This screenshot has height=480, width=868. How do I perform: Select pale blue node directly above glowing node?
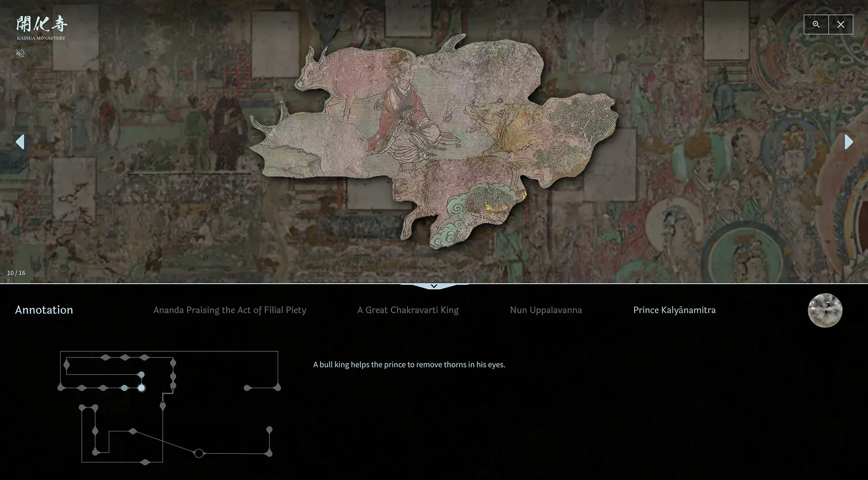click(141, 375)
